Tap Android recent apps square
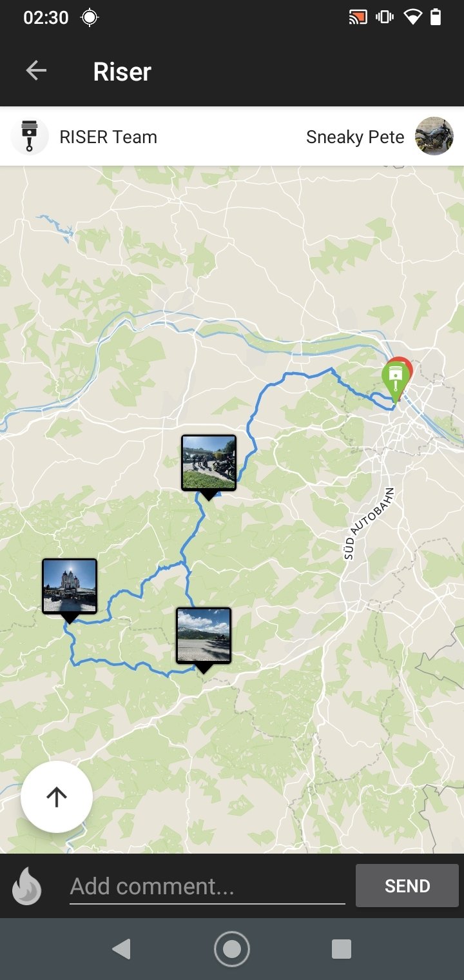 342,949
